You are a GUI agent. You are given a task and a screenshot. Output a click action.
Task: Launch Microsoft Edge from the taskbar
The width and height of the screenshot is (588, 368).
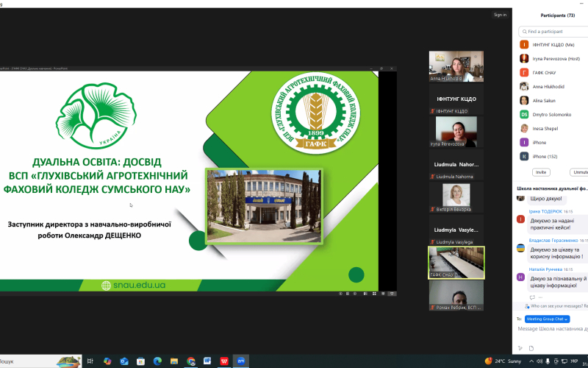coord(157,361)
